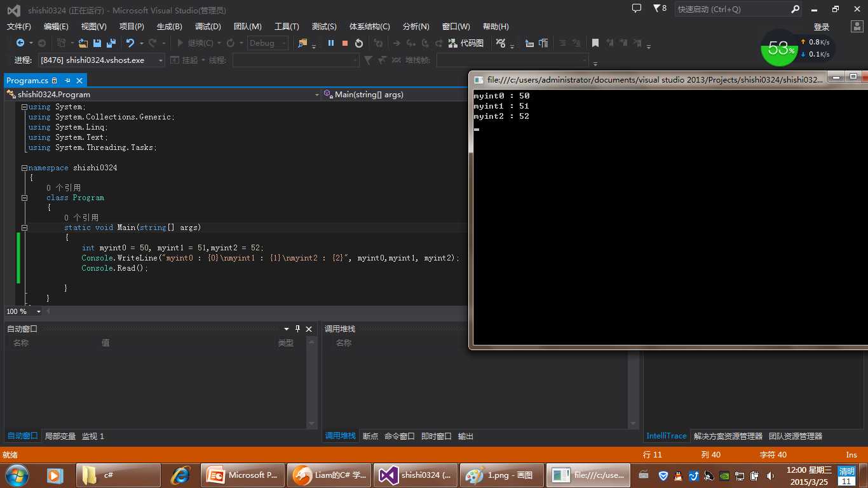Click the Navigate Backward arrow icon
Screen dimensions: 868x488
point(20,43)
